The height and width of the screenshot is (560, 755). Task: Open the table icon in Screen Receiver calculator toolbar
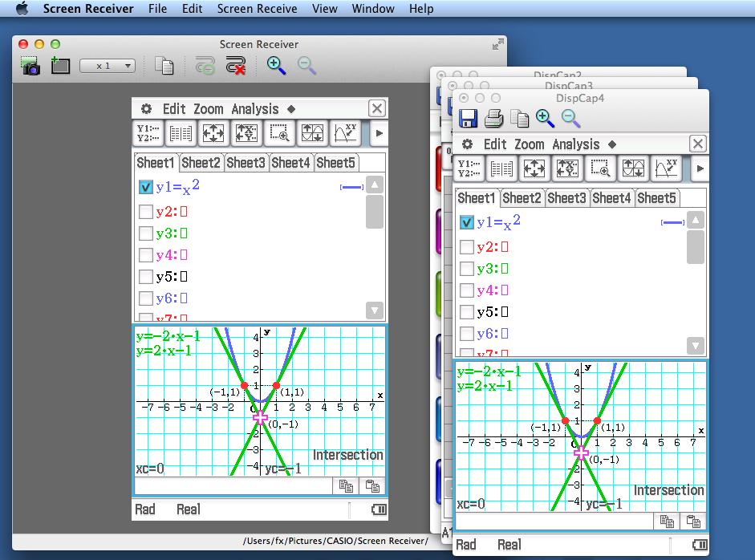181,133
